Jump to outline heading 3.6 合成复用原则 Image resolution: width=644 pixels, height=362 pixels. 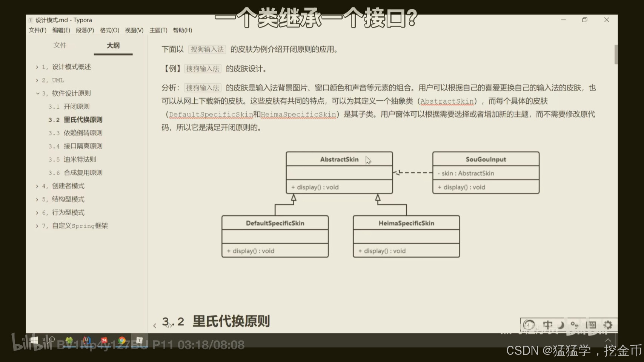pyautogui.click(x=75, y=172)
